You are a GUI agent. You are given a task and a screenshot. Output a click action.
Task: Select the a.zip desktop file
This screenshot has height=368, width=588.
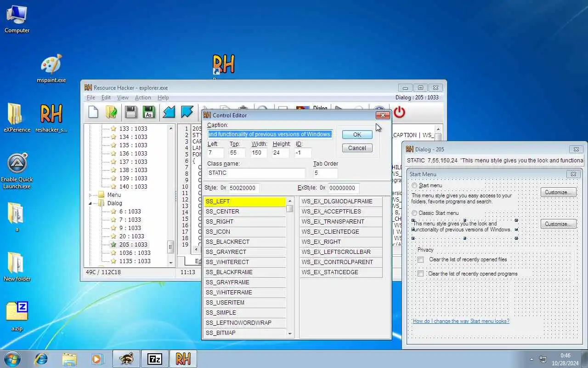(x=17, y=316)
